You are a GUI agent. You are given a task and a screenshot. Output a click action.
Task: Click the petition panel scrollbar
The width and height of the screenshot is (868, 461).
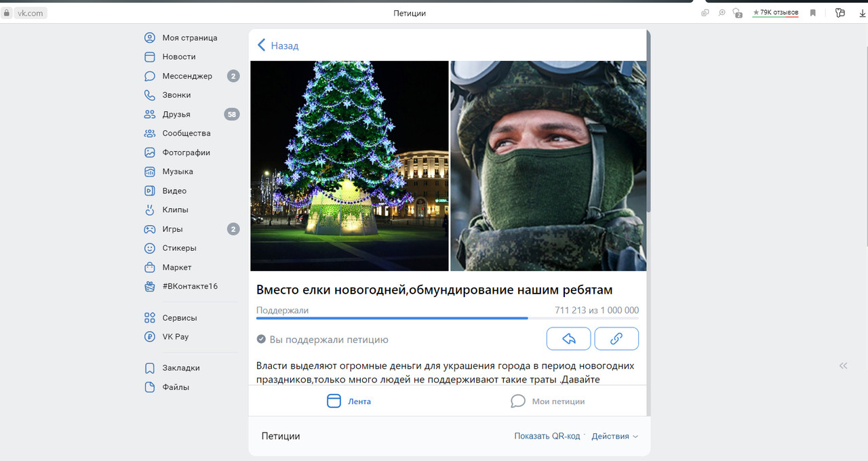(x=648, y=122)
